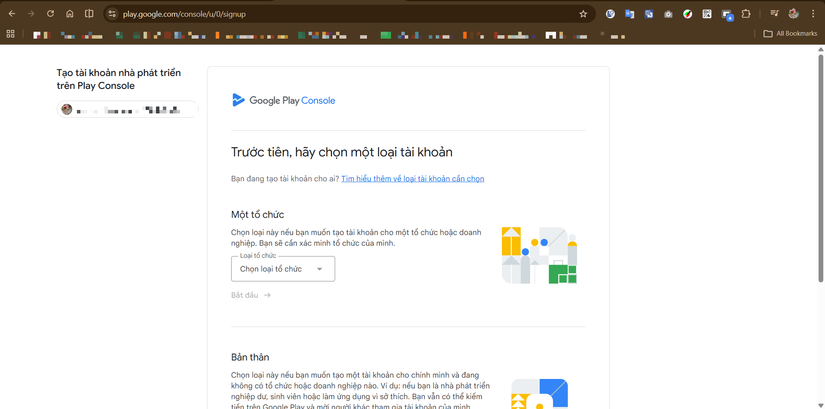Open the browser home page
Image resolution: width=825 pixels, height=409 pixels.
tap(69, 14)
